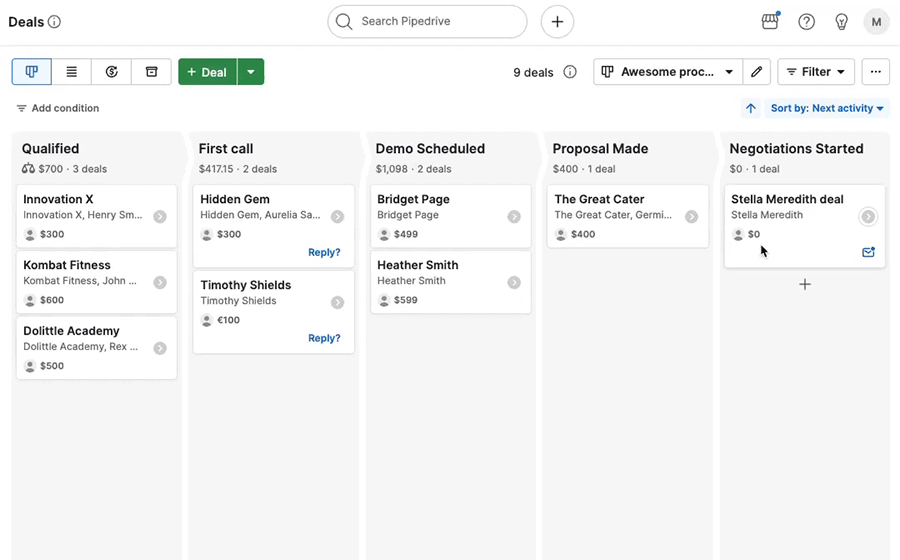
Task: Click the Proposal Made stage header
Action: pyautogui.click(x=600, y=149)
